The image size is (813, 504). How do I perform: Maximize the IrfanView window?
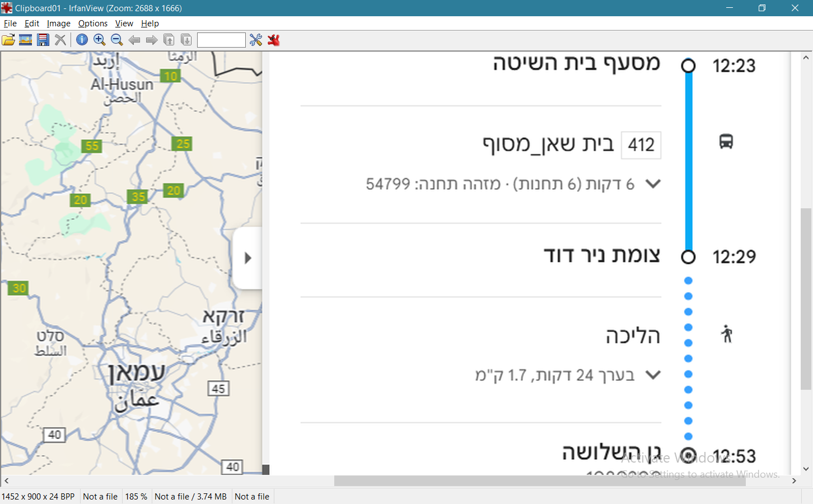762,8
